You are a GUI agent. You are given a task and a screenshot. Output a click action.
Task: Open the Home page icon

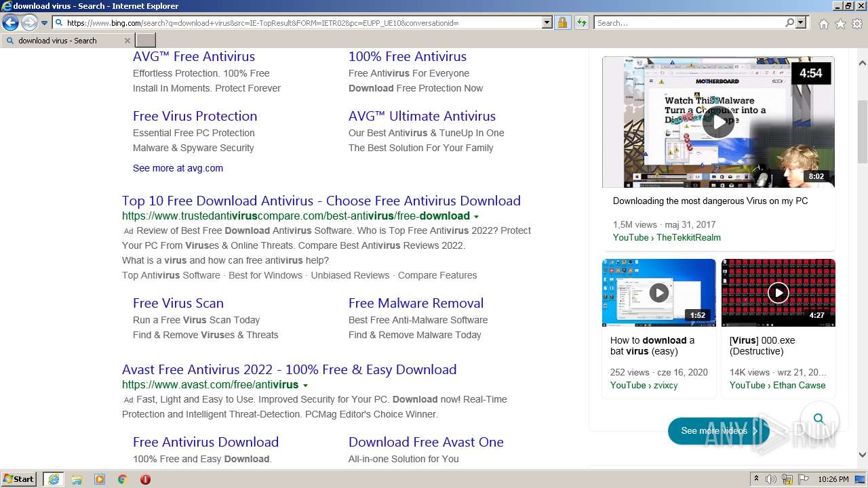(823, 24)
